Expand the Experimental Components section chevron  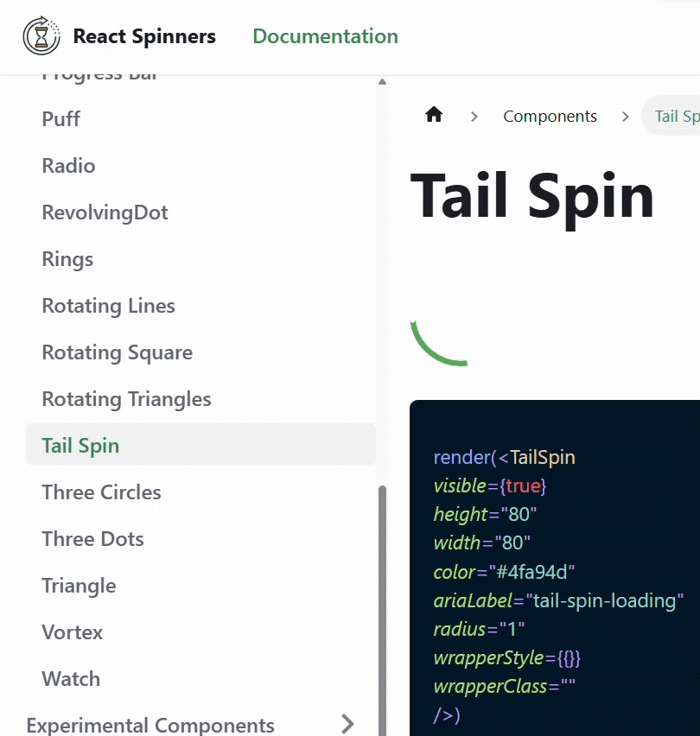point(347,724)
